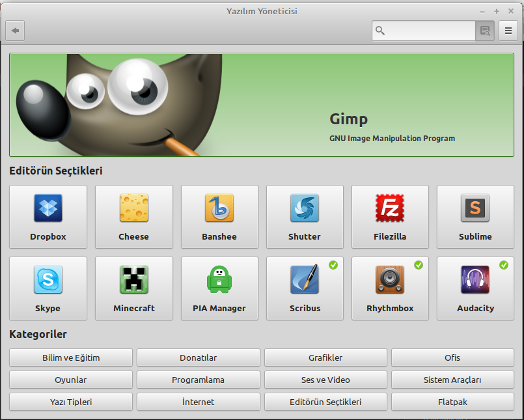Browse the Flatpak category

click(x=452, y=402)
